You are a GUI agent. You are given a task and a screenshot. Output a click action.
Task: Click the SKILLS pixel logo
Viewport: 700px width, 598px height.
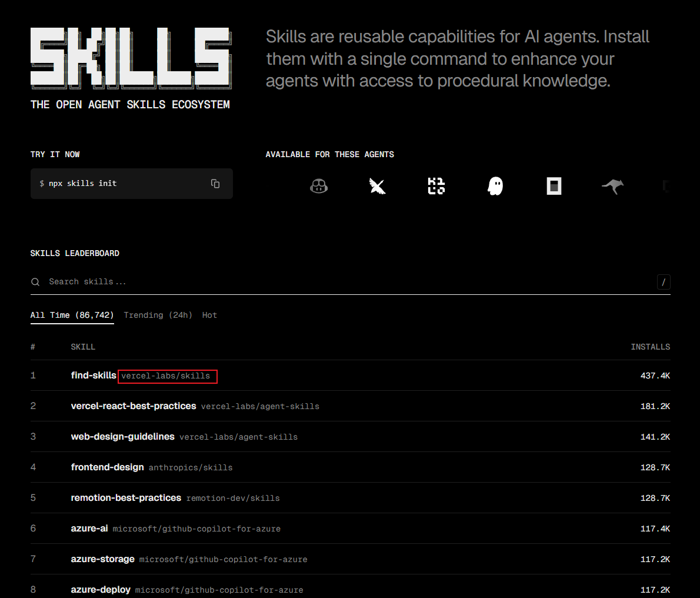[x=131, y=58]
